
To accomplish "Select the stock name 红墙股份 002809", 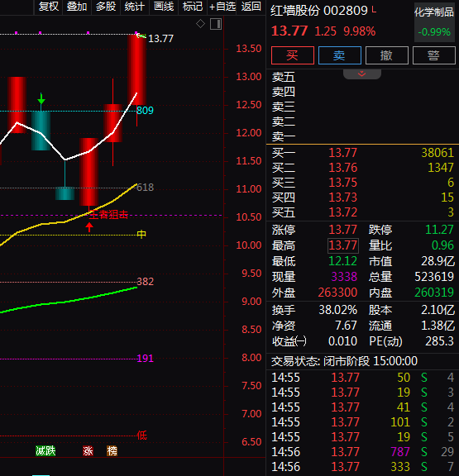I will [x=319, y=11].
